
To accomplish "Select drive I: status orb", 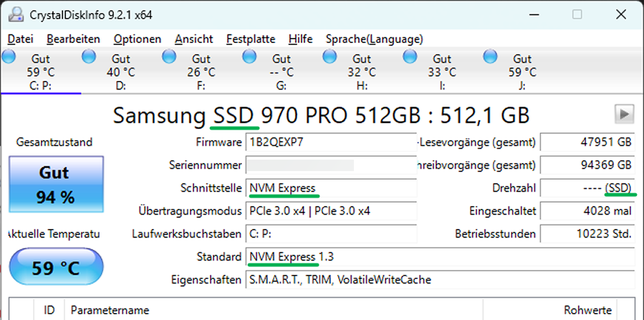I will click(x=410, y=57).
